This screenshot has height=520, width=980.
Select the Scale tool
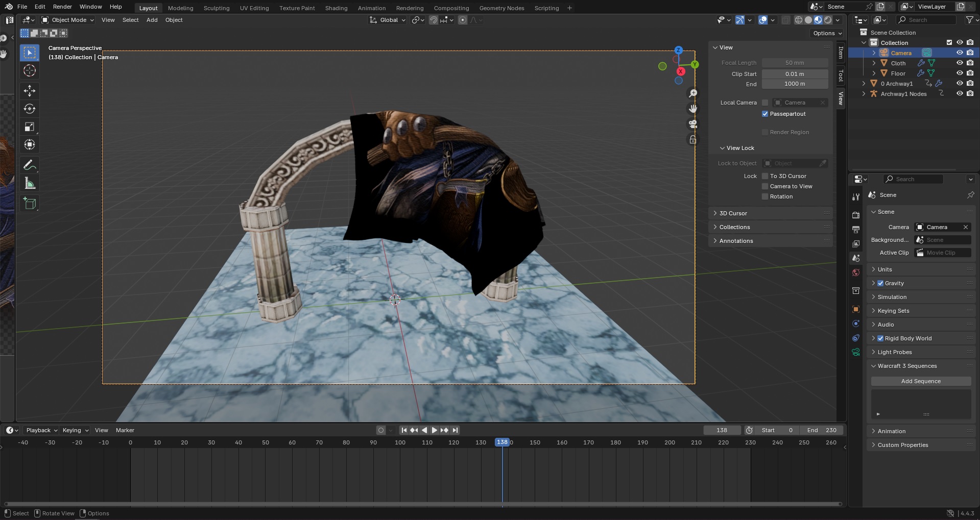pyautogui.click(x=30, y=127)
